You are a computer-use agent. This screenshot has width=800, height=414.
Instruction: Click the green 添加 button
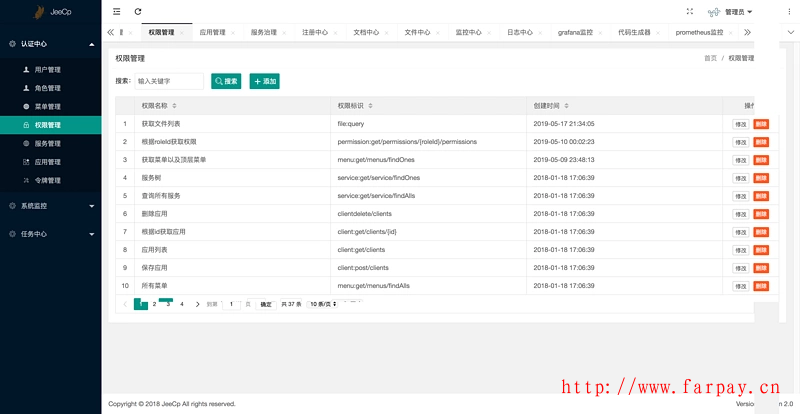[x=265, y=81]
